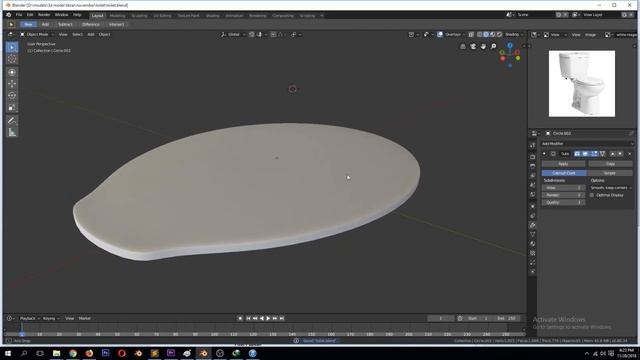The image size is (640, 360).
Task: Select the Scale tool
Action: pos(12,107)
